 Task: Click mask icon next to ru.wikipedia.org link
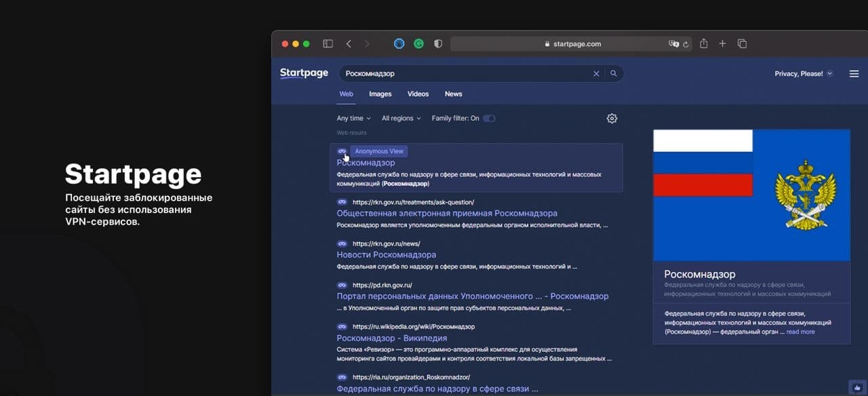point(342,327)
